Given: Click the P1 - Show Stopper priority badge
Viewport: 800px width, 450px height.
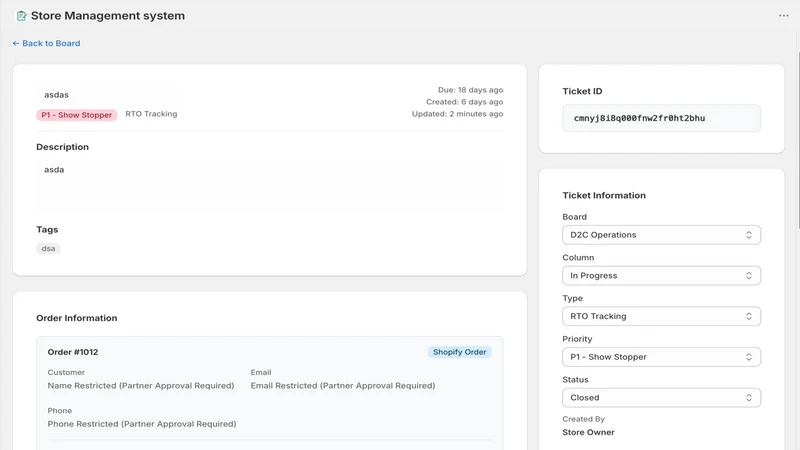Looking at the screenshot, I should pyautogui.click(x=77, y=115).
